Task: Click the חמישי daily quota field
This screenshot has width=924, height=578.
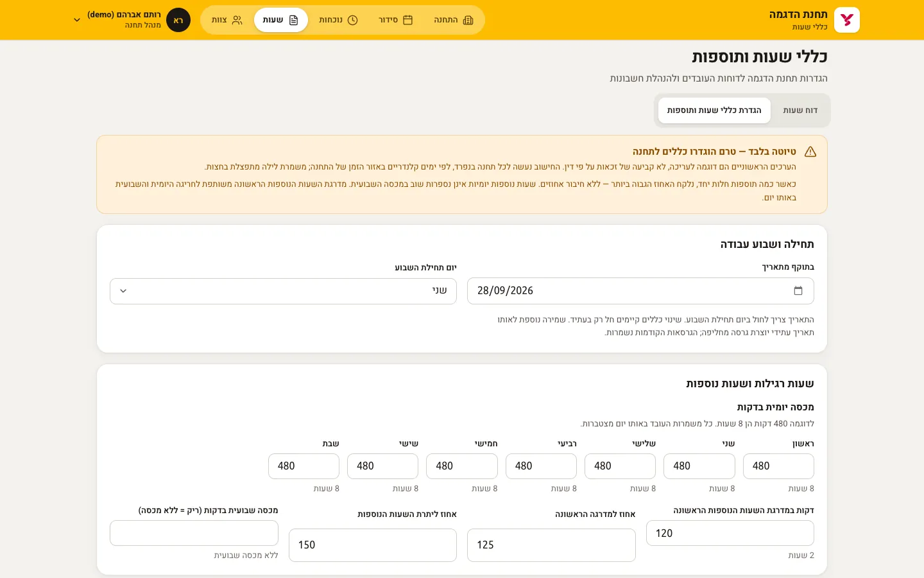Action: tap(462, 466)
